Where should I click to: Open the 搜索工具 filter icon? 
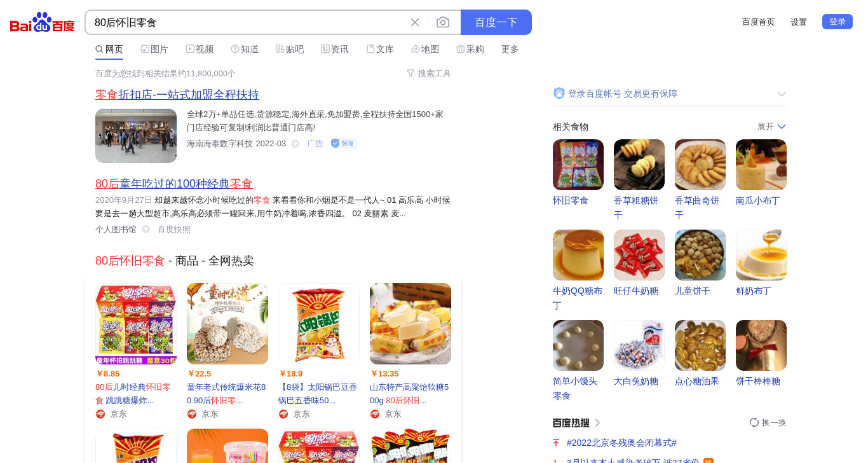pos(410,74)
